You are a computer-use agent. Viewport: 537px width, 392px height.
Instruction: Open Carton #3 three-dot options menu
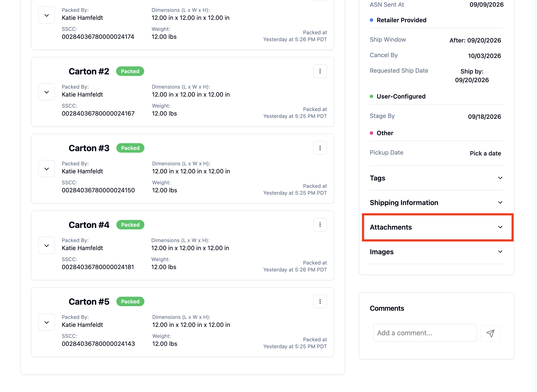(x=320, y=148)
